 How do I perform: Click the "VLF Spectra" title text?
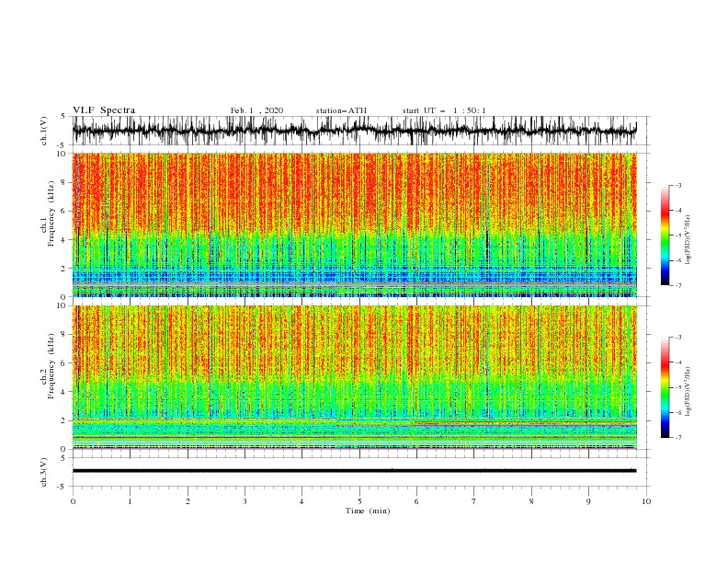point(104,110)
